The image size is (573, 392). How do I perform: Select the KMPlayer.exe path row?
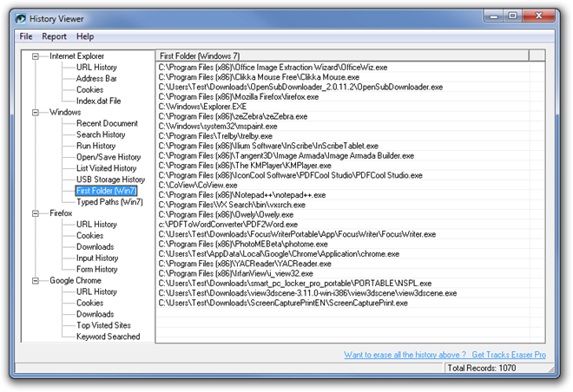(343, 166)
